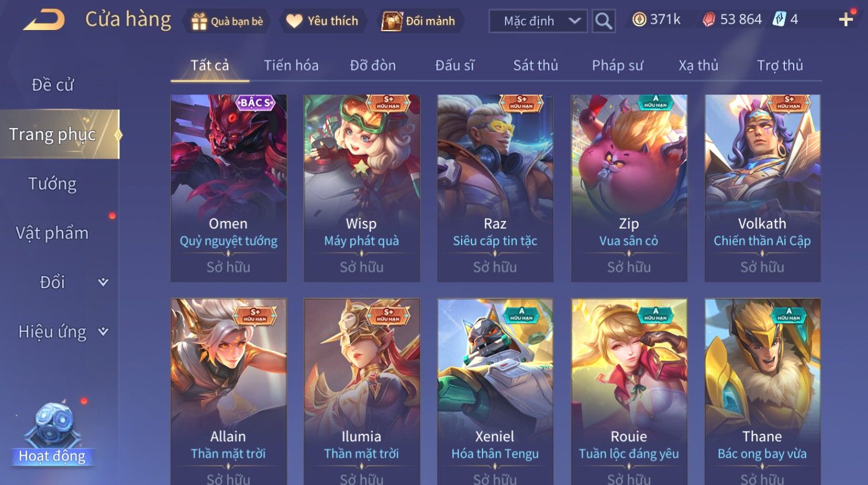Switch to the Sát thủ tab
868x485 pixels.
click(535, 65)
